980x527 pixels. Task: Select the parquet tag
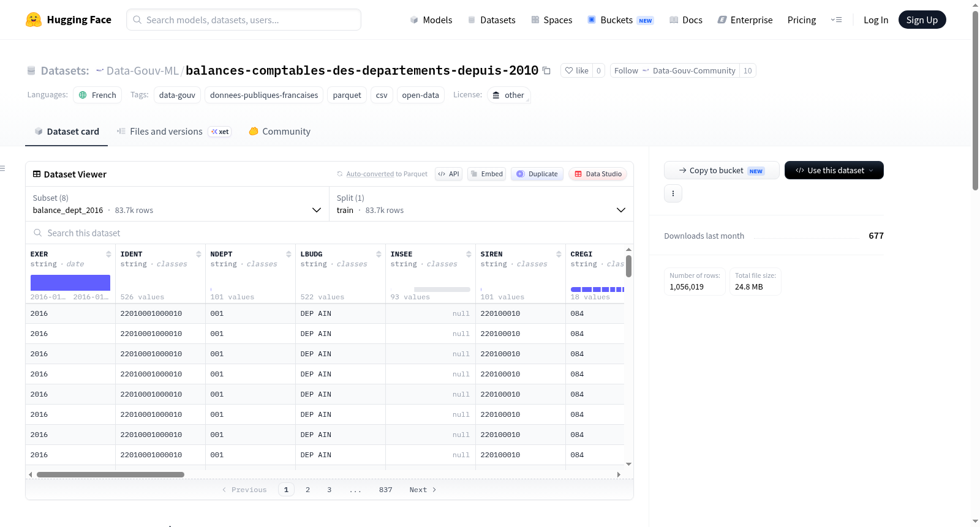pos(347,95)
